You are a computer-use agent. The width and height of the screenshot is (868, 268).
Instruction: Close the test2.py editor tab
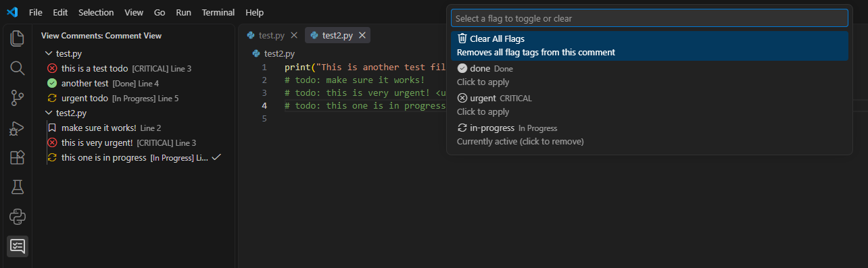click(x=362, y=35)
